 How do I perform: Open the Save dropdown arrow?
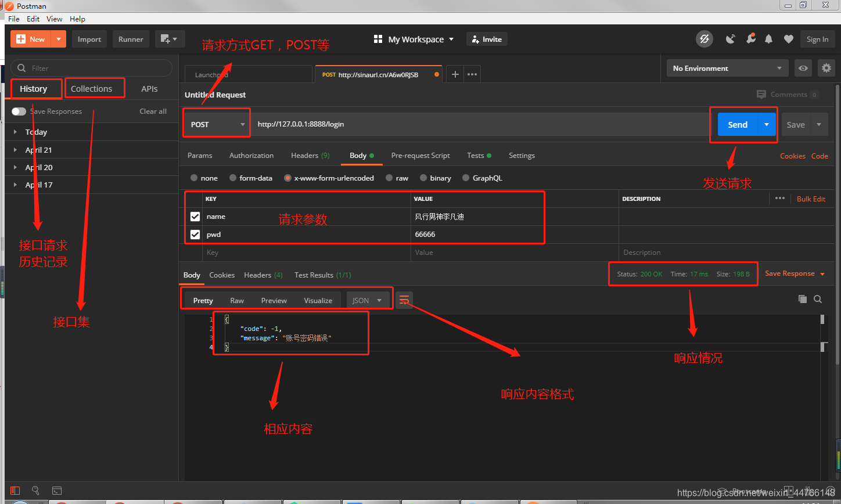coord(819,124)
